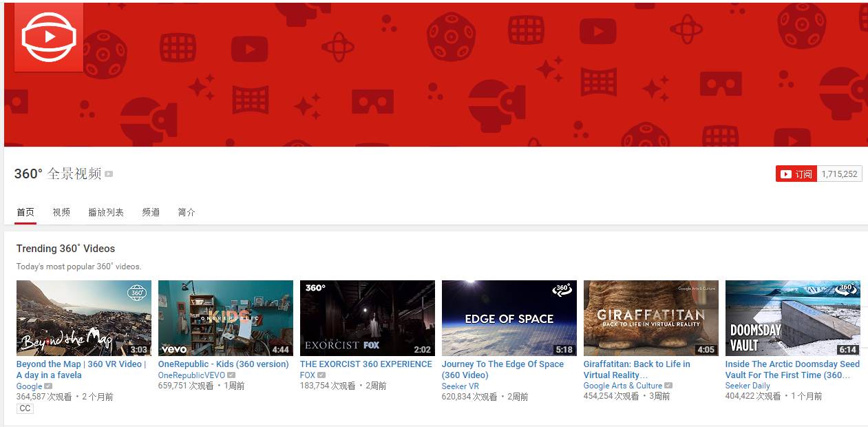868x427 pixels.
Task: Click the 360° globe icon on Beyond the Map
Action: (138, 293)
